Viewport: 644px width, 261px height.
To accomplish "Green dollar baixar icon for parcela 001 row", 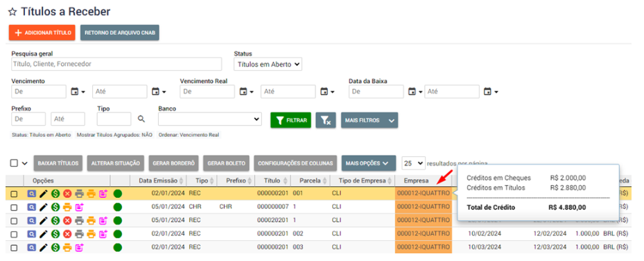I will point(55,194).
